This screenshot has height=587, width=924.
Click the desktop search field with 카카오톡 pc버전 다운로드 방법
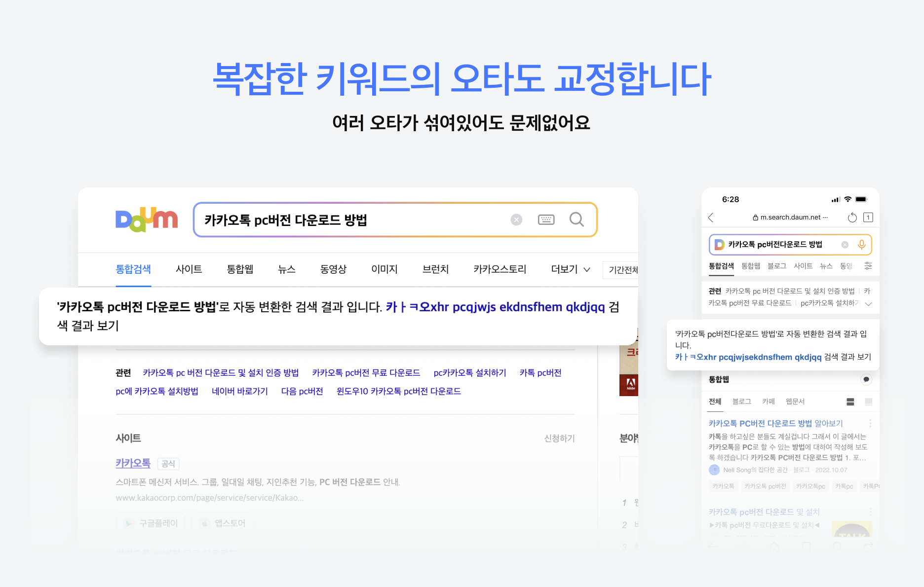click(x=395, y=220)
